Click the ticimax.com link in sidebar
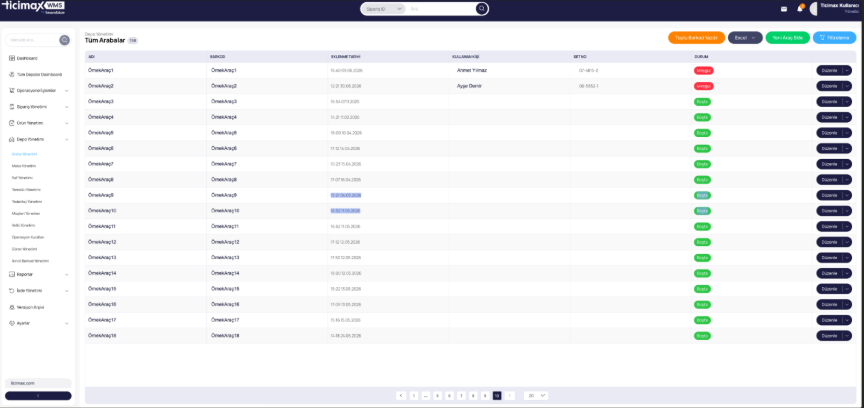This screenshot has height=408, width=864. [38, 383]
